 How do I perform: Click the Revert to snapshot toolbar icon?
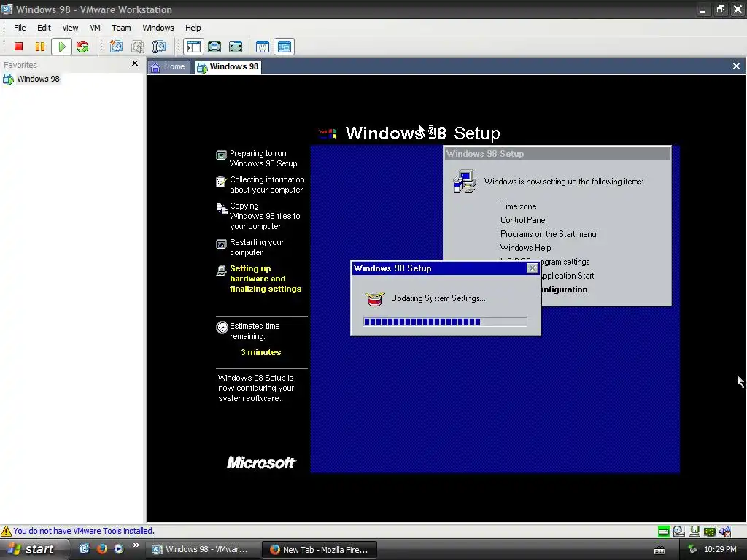(138, 46)
